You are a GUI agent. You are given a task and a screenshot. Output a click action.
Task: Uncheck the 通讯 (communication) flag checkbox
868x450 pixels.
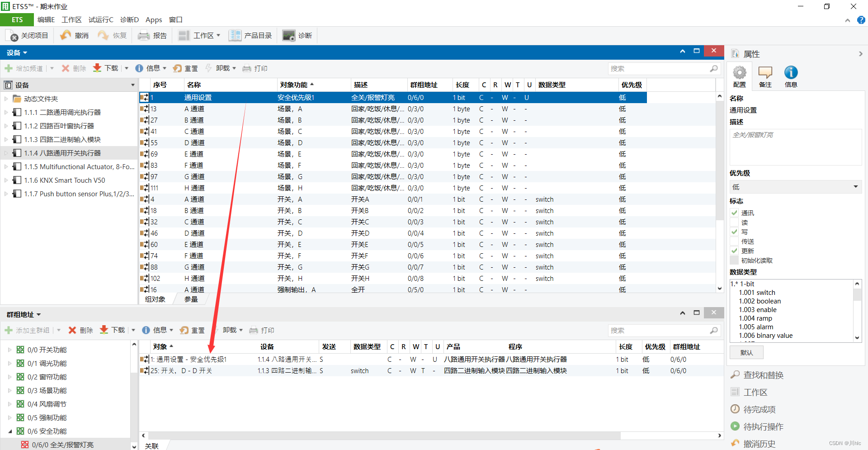coord(734,213)
